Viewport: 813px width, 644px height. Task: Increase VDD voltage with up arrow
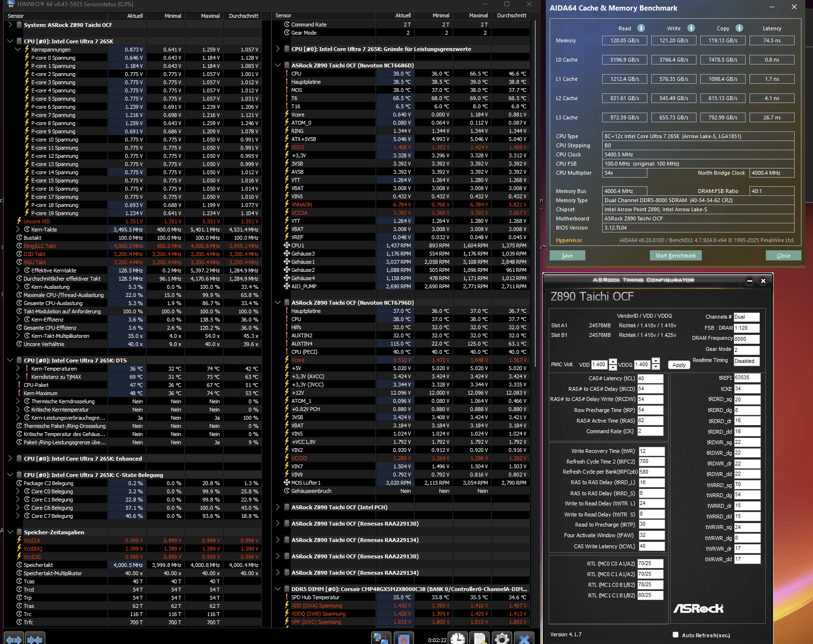click(613, 361)
